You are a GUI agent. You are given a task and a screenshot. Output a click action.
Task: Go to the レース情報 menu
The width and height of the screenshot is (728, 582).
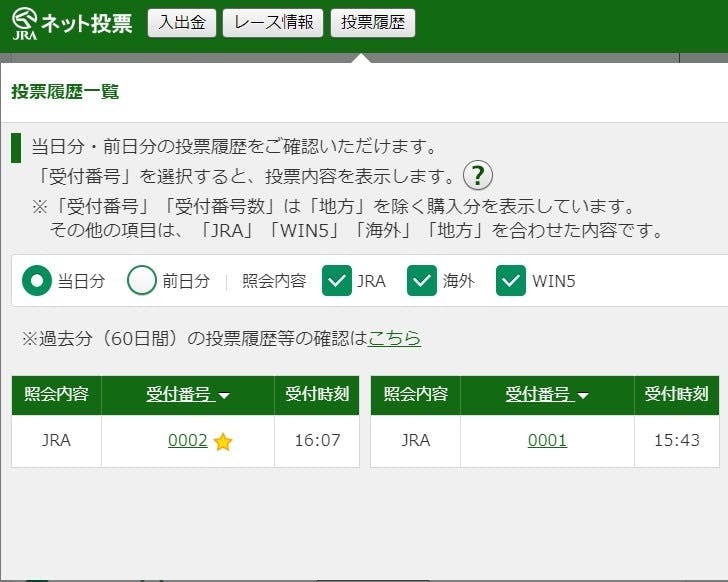coord(273,23)
